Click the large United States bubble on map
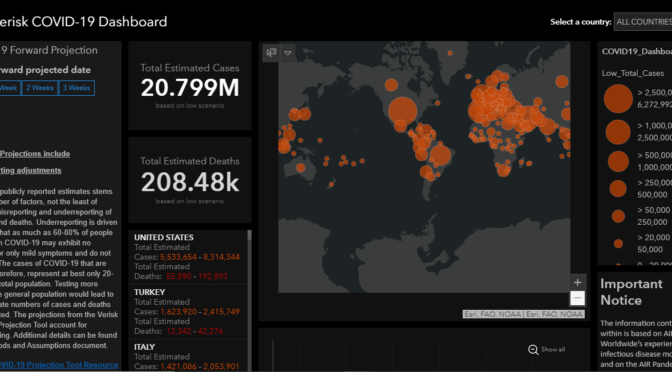Image resolution: width=672 pixels, height=372 pixels. click(x=402, y=111)
